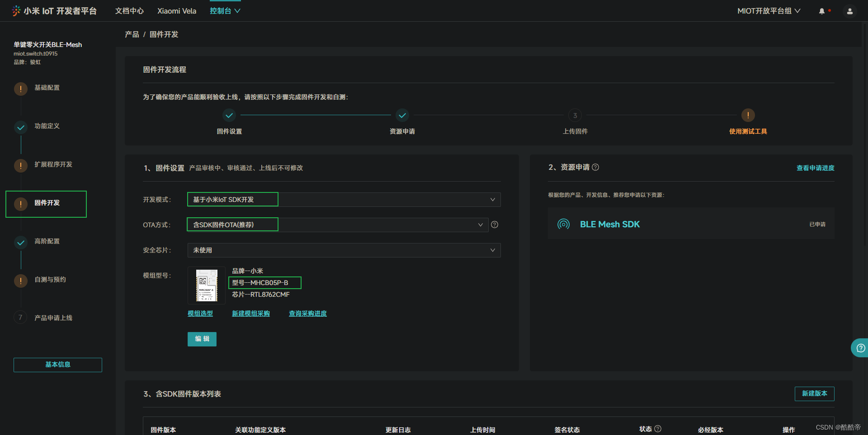Click the 固件版本 column header
This screenshot has height=435, width=868.
[x=163, y=430]
